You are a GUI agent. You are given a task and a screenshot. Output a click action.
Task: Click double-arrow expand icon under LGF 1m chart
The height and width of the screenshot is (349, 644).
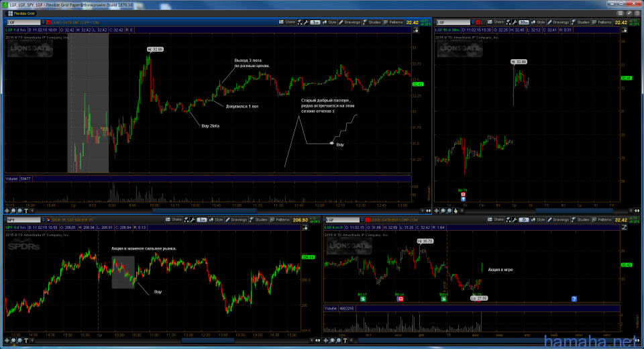[429, 211]
